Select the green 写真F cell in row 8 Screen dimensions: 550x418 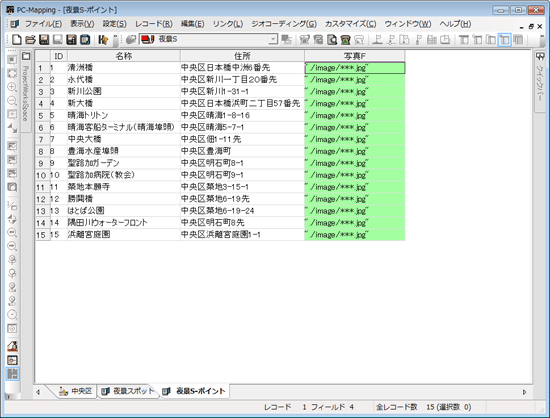(355, 151)
